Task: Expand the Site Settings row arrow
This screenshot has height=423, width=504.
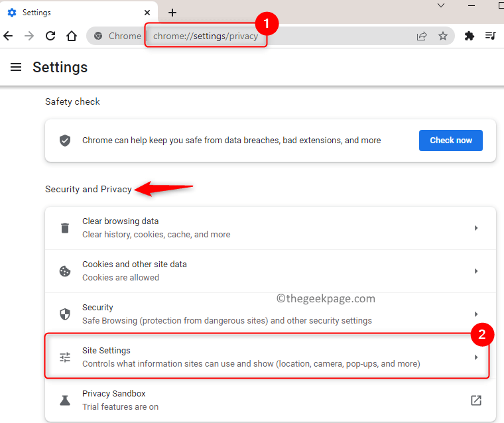Action: [476, 357]
